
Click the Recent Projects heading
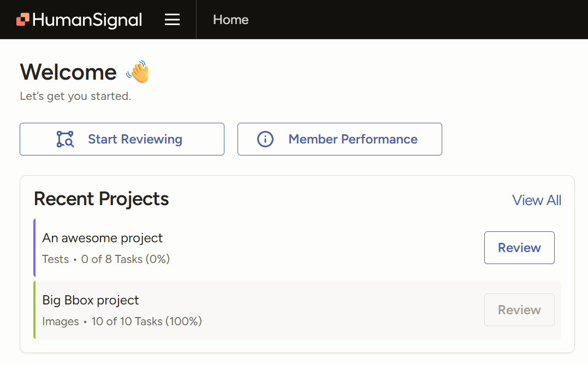(102, 199)
